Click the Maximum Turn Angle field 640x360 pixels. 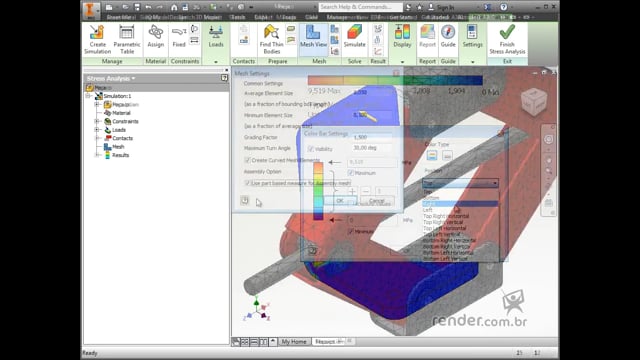pos(372,148)
